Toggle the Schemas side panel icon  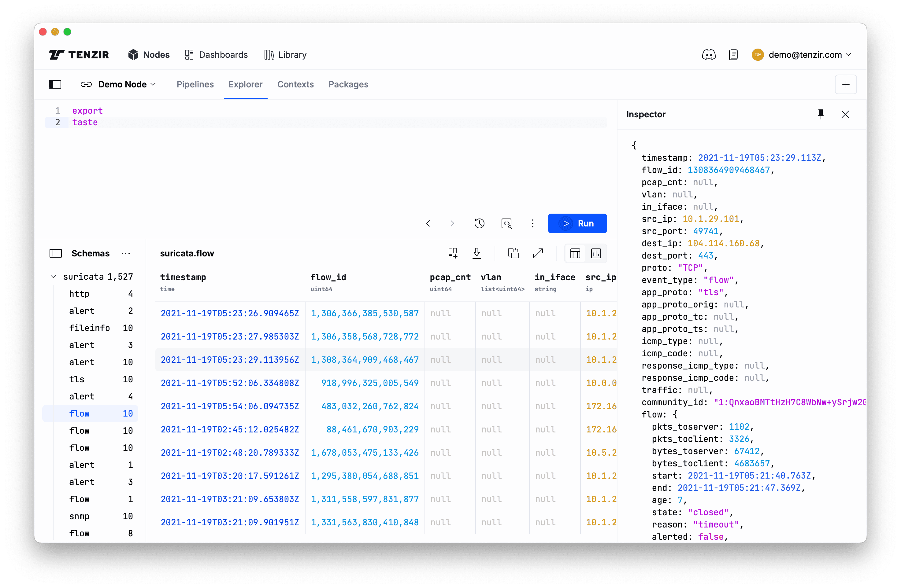[x=56, y=253]
